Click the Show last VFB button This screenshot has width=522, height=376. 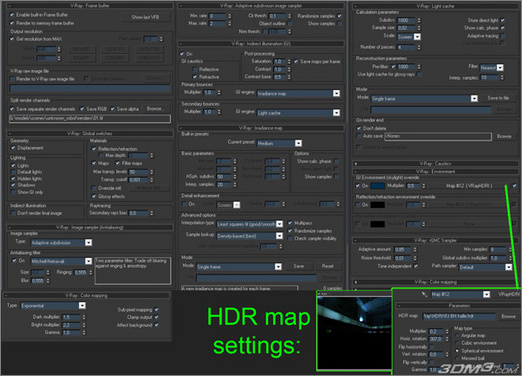click(x=145, y=17)
